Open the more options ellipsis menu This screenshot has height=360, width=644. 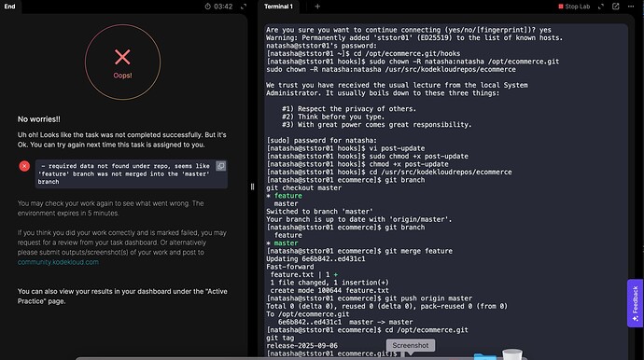pyautogui.click(x=631, y=7)
